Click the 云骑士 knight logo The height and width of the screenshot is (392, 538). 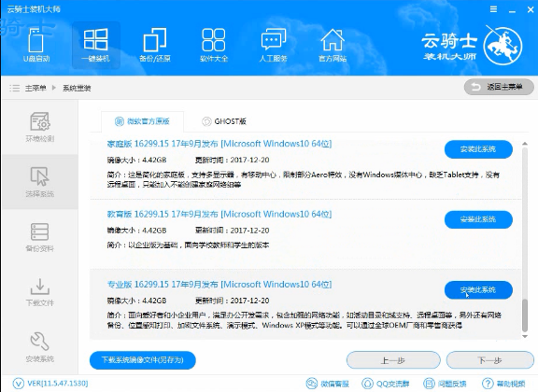tap(503, 46)
